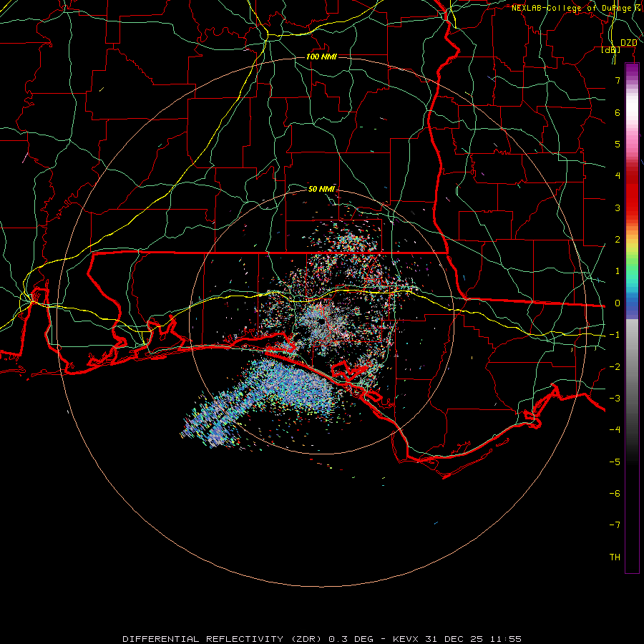644x644 pixels.
Task: Click the radar site center in the echo cluster
Action: (321, 321)
